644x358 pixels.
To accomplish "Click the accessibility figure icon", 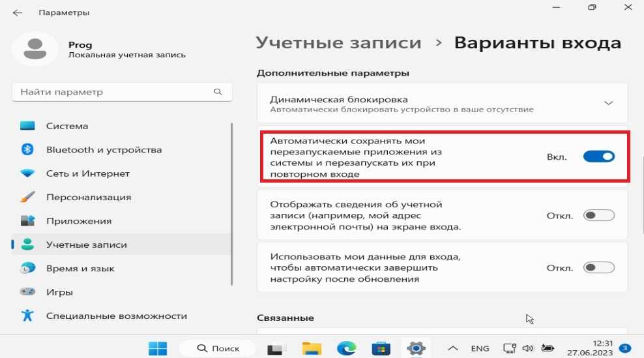I will (x=27, y=316).
